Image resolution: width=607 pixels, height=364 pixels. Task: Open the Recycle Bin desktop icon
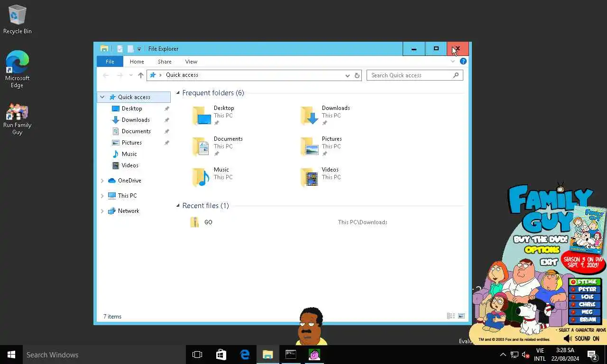coord(17,19)
